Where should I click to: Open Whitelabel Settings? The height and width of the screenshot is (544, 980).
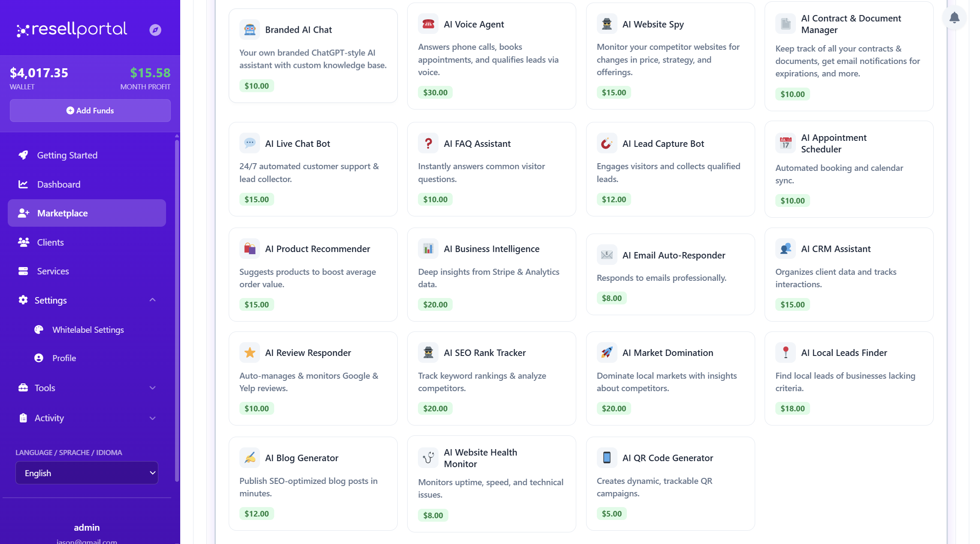coord(88,330)
